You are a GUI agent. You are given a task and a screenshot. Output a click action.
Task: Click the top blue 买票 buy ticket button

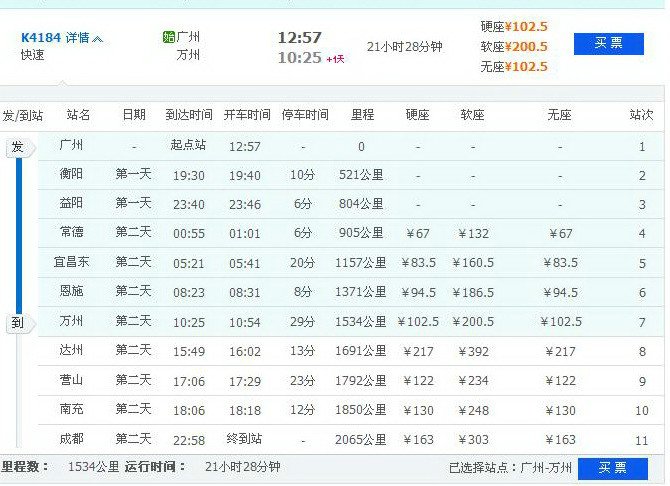608,44
